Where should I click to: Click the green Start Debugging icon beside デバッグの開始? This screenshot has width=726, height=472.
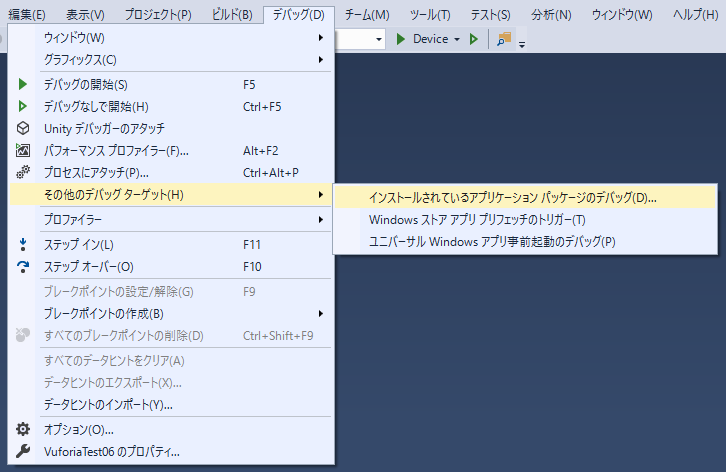(22, 84)
